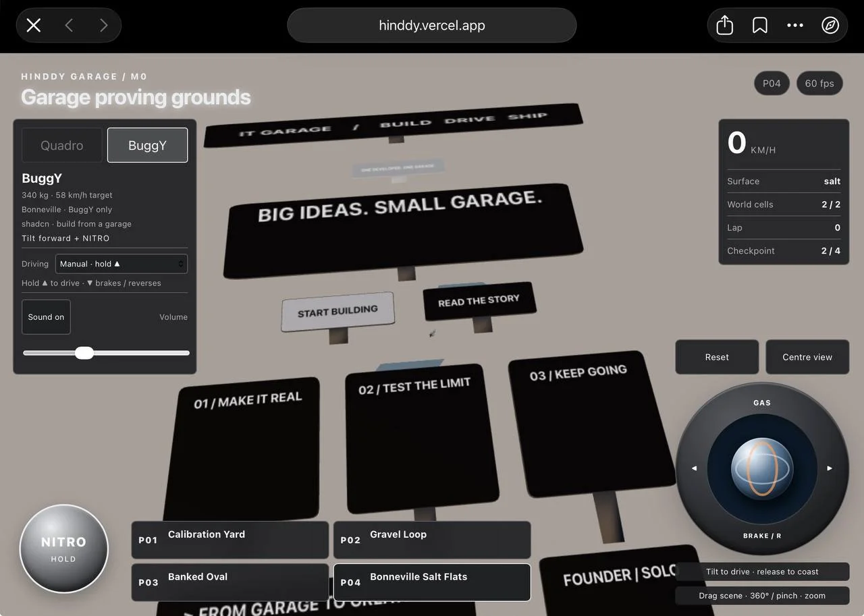Image resolution: width=864 pixels, height=616 pixels.
Task: Go back with the left chevron
Action: click(x=69, y=26)
